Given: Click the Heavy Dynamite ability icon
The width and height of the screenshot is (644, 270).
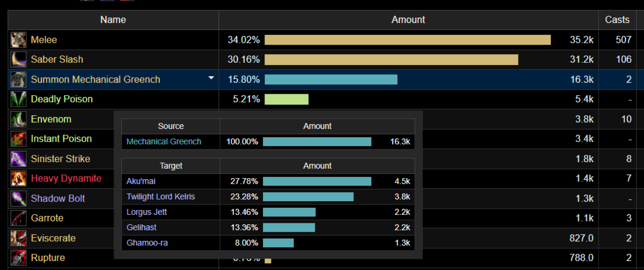Looking at the screenshot, I should click(19, 179).
